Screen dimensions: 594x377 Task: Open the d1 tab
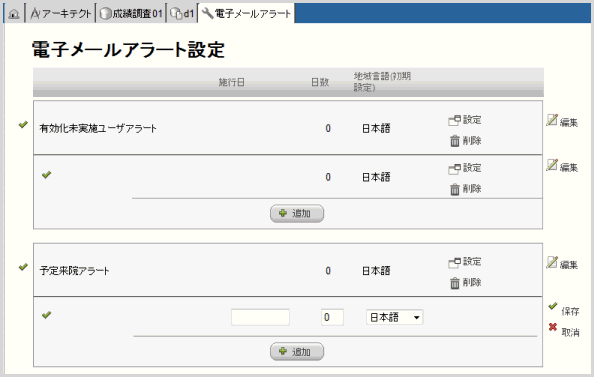pos(182,14)
